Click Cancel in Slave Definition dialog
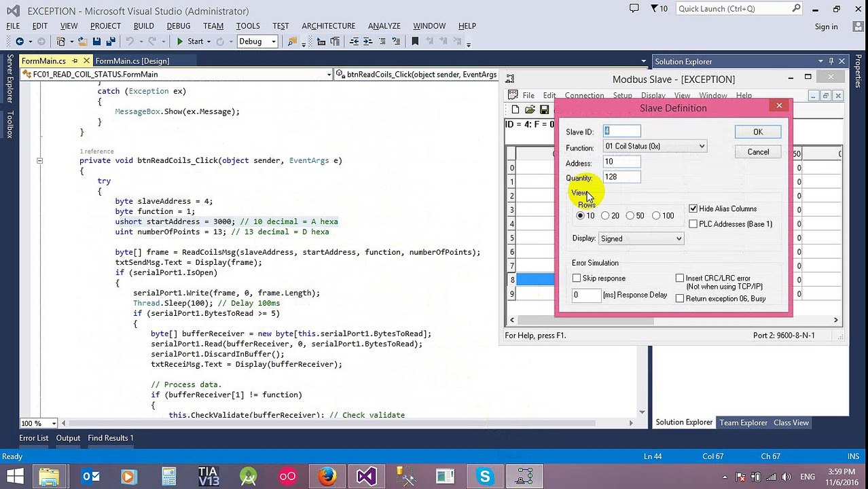868x489 pixels. point(758,151)
